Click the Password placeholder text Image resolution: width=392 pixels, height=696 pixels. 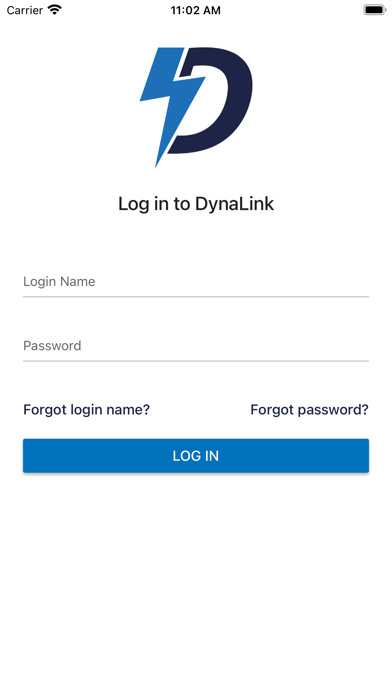(x=52, y=346)
